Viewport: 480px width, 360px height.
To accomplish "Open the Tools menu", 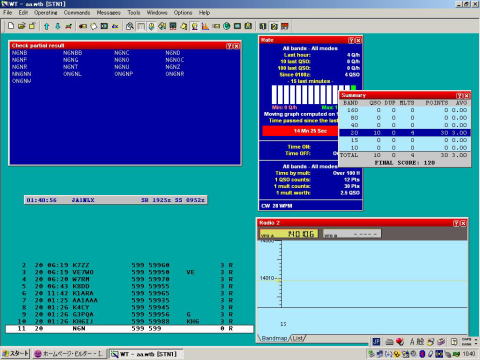I will (134, 13).
